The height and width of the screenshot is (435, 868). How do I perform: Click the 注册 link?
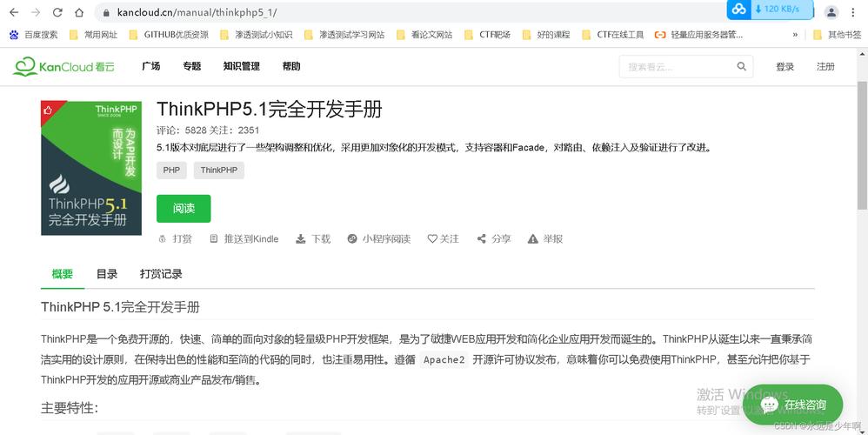pos(825,66)
